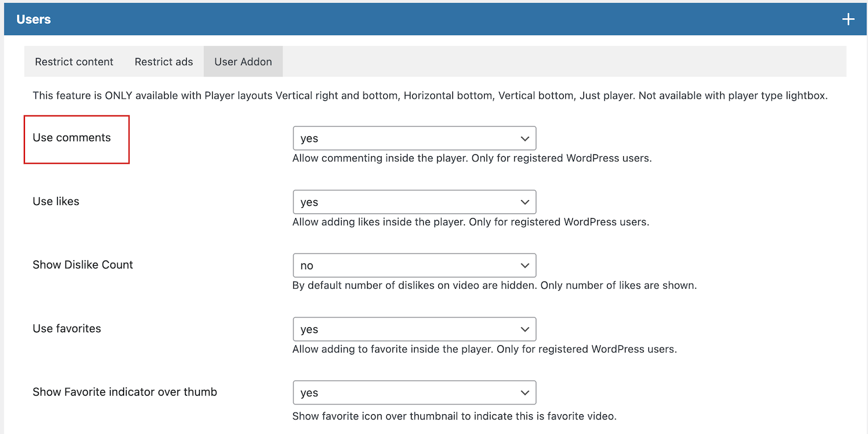
Task: Click the "Allow adding likes" description text
Action: (x=470, y=222)
